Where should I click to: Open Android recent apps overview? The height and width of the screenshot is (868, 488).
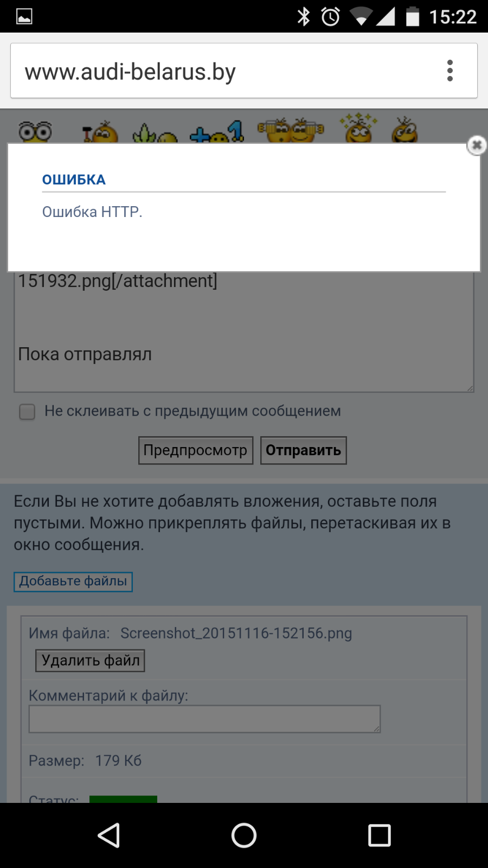pos(380,835)
